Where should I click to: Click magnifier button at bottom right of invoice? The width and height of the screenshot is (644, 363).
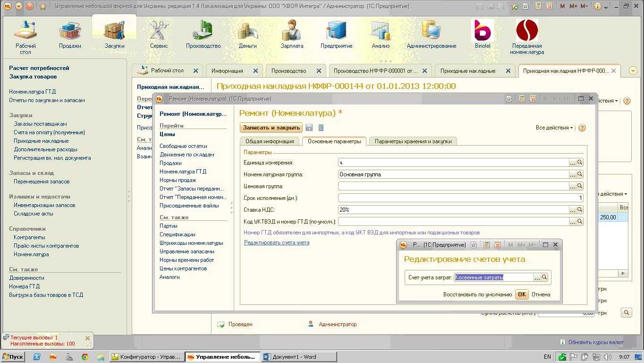pyautogui.click(x=626, y=312)
